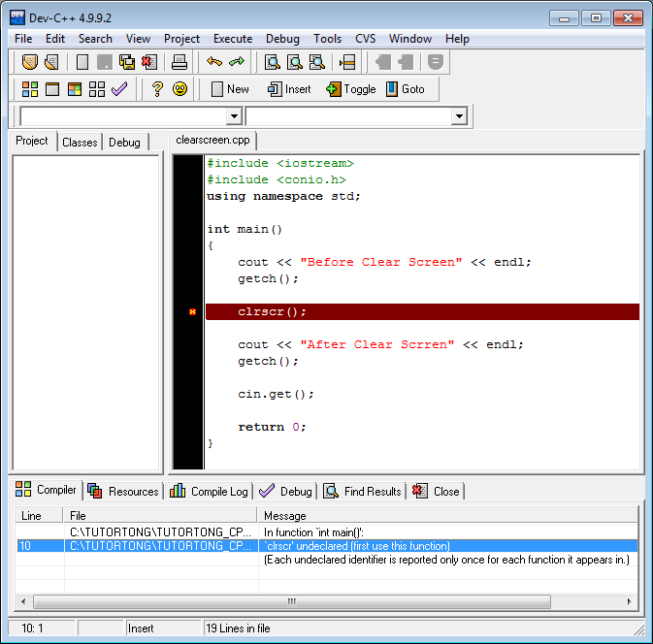Create a new blank source file icon
The height and width of the screenshot is (644, 653).
[x=82, y=62]
